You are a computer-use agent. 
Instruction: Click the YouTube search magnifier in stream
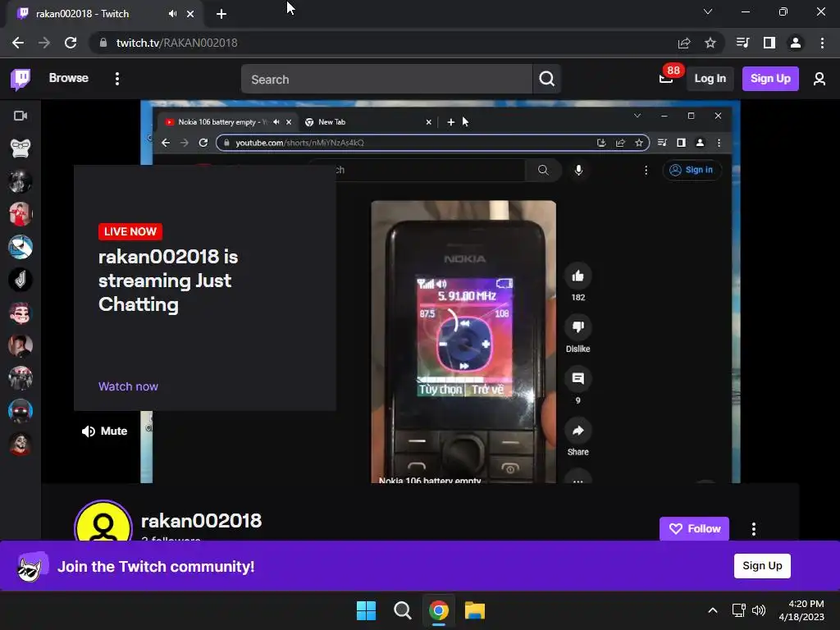click(543, 170)
